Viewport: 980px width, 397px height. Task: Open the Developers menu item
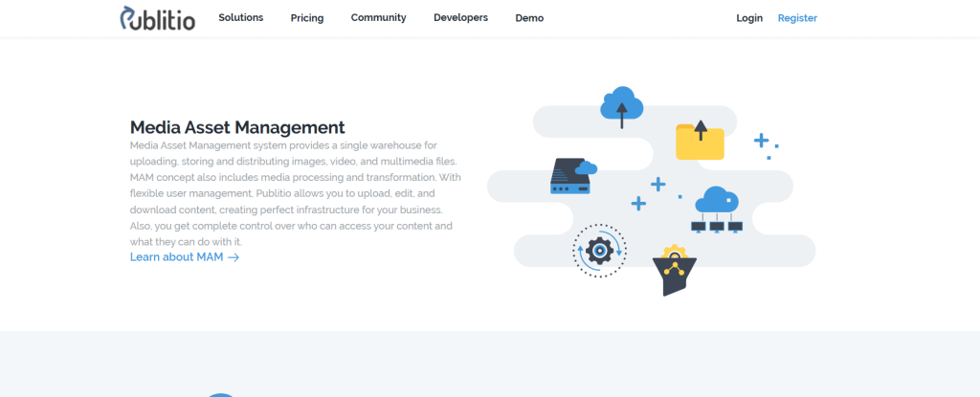(460, 17)
